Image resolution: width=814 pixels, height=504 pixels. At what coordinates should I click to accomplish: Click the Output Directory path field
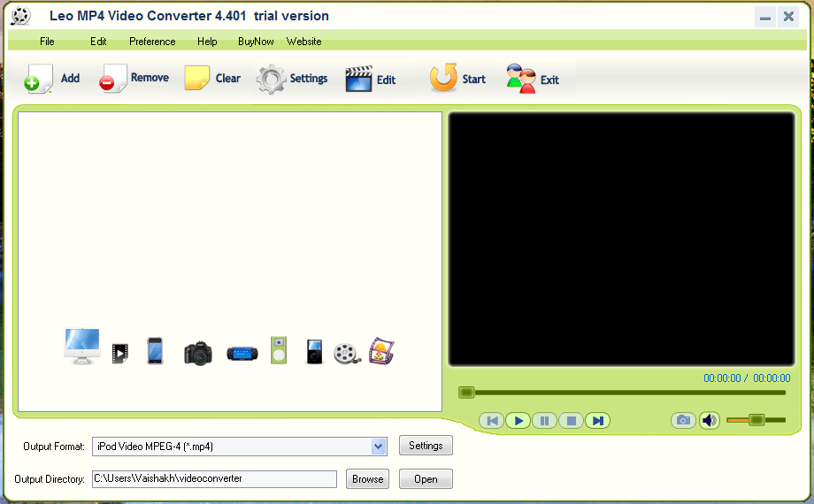coord(214,479)
